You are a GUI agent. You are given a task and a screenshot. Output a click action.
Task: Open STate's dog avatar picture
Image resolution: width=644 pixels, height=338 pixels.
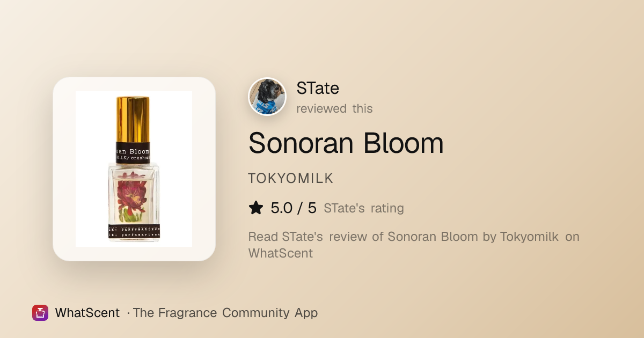tap(267, 97)
